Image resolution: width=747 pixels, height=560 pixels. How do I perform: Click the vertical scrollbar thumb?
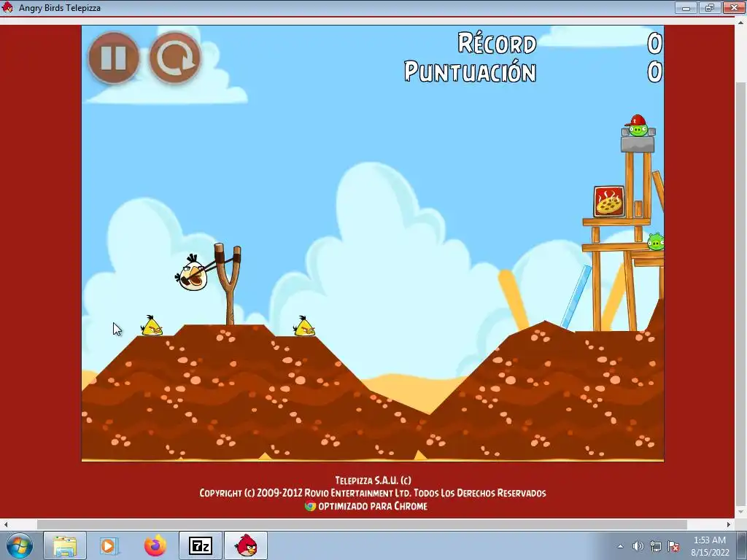(x=741, y=293)
